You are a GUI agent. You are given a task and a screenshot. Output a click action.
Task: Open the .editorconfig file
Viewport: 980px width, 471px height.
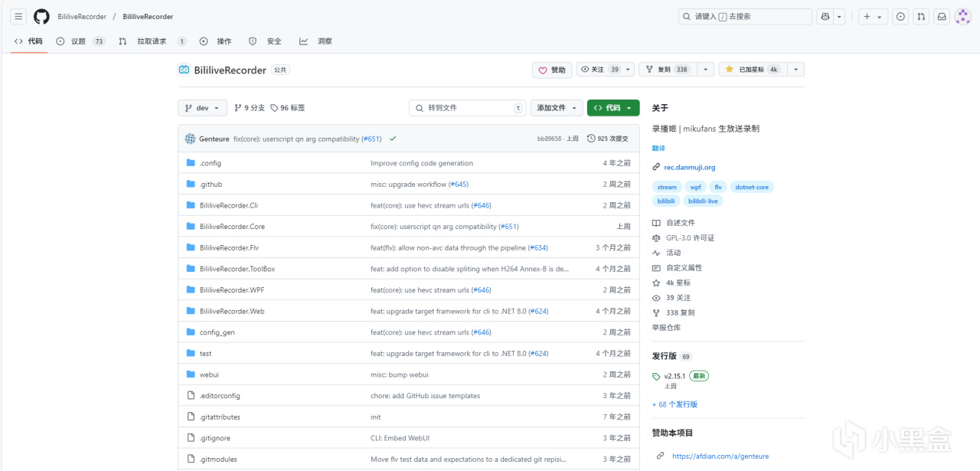220,396
